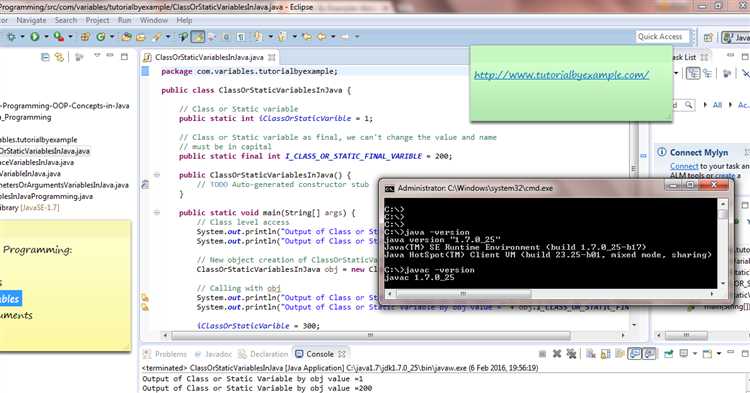Click the Last Edit Location icon
The image size is (750, 393).
point(307,37)
